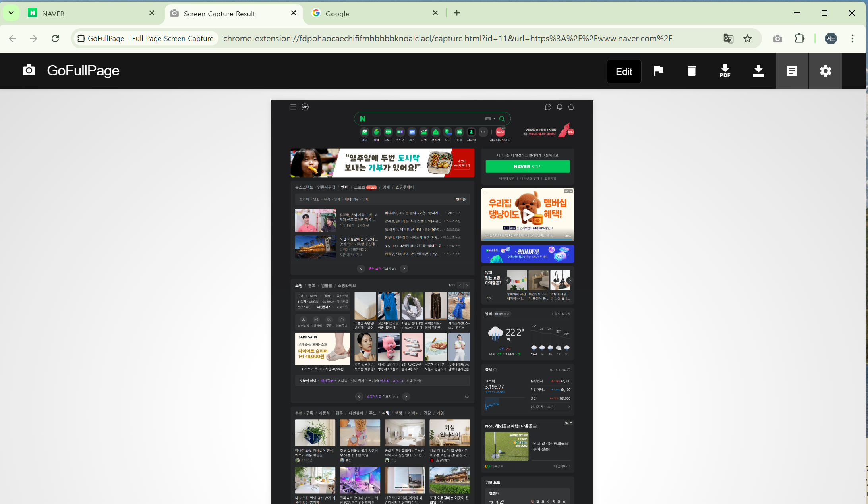Switch to the NAVER tab
The width and height of the screenshot is (868, 504).
pos(87,14)
